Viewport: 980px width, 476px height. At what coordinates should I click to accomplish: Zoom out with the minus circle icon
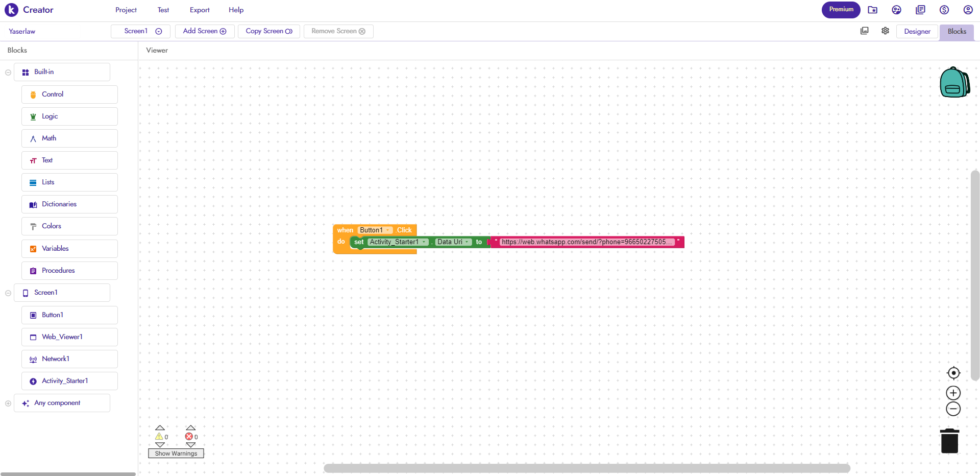point(953,409)
